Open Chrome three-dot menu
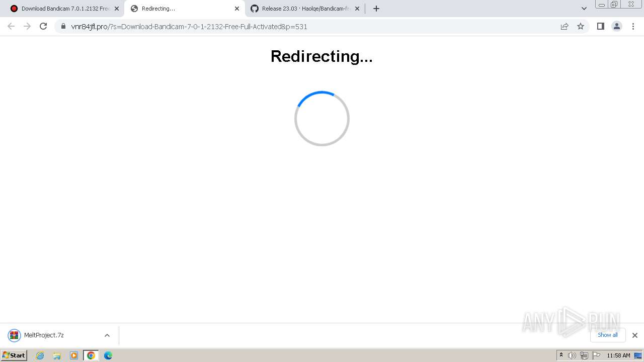This screenshot has width=644, height=362. pos(633,26)
